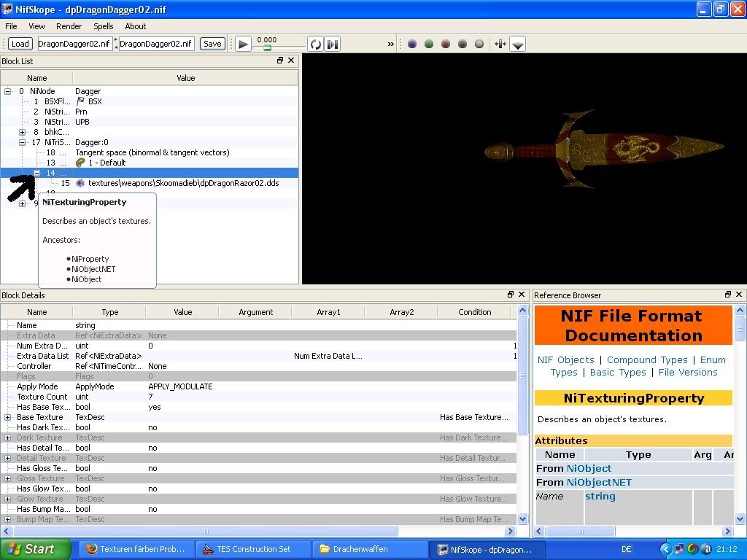Image resolution: width=747 pixels, height=560 pixels.
Task: Expand the bhkC... node 8
Action: [x=23, y=132]
